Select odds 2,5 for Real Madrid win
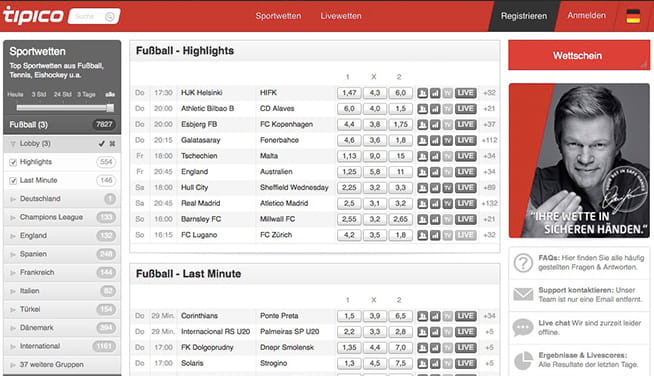654x376 pixels. click(349, 203)
